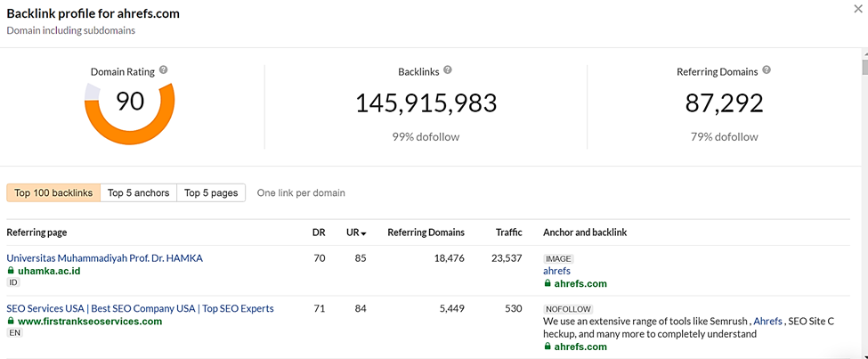The height and width of the screenshot is (359, 868).
Task: Sort by the UR column header
Action: pyautogui.click(x=356, y=233)
